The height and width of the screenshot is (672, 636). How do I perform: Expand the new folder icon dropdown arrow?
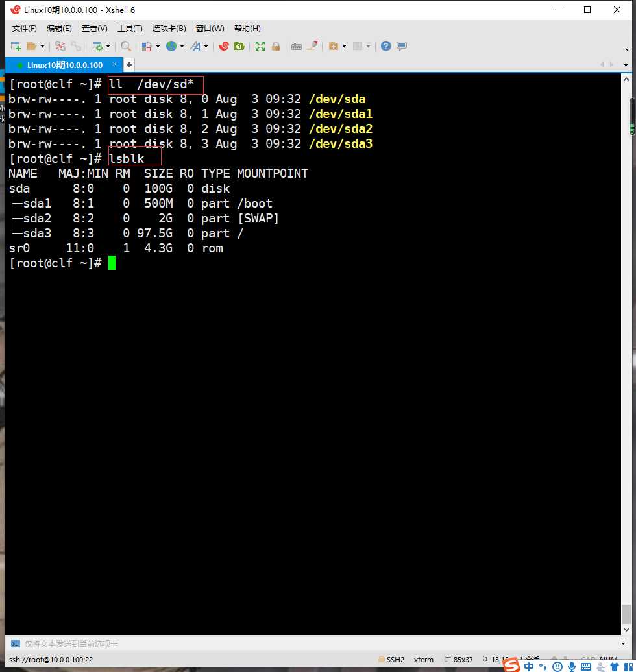click(344, 46)
